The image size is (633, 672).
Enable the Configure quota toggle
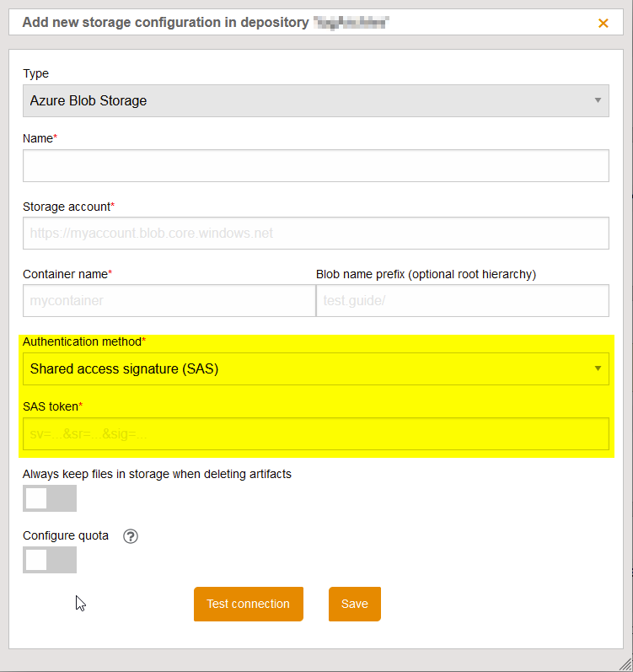(50, 560)
